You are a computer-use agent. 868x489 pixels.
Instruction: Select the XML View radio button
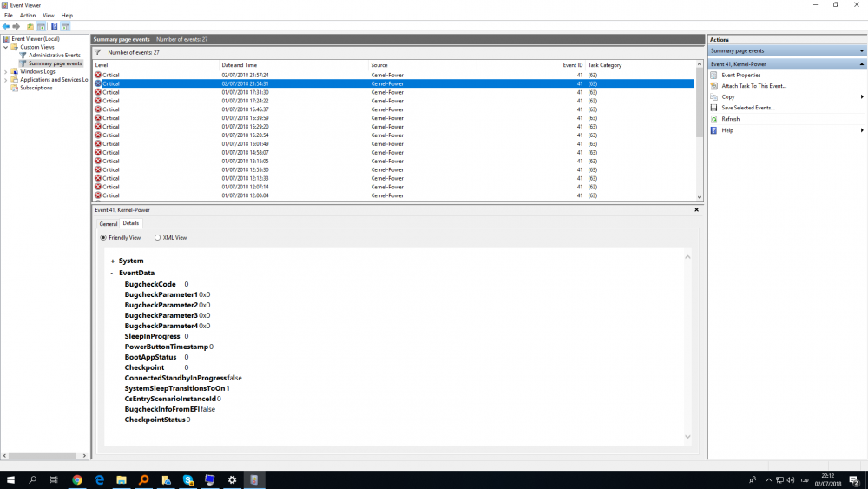pyautogui.click(x=158, y=238)
